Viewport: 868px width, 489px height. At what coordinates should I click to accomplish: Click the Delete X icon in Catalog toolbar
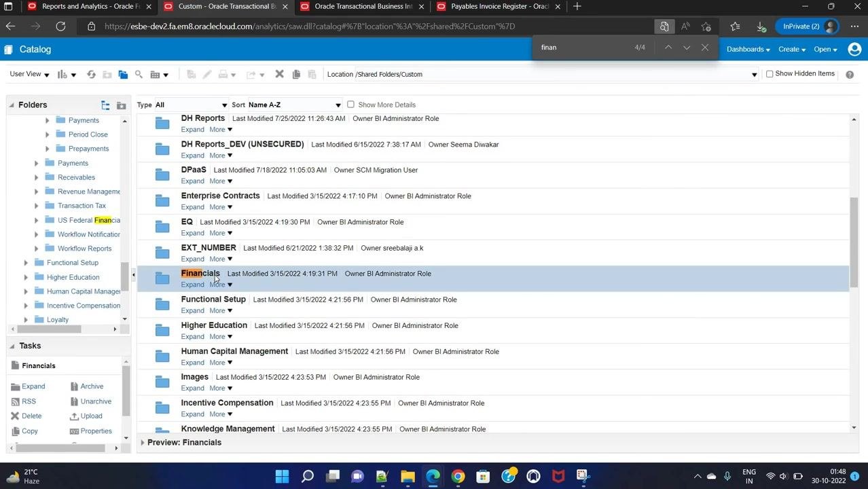(279, 74)
